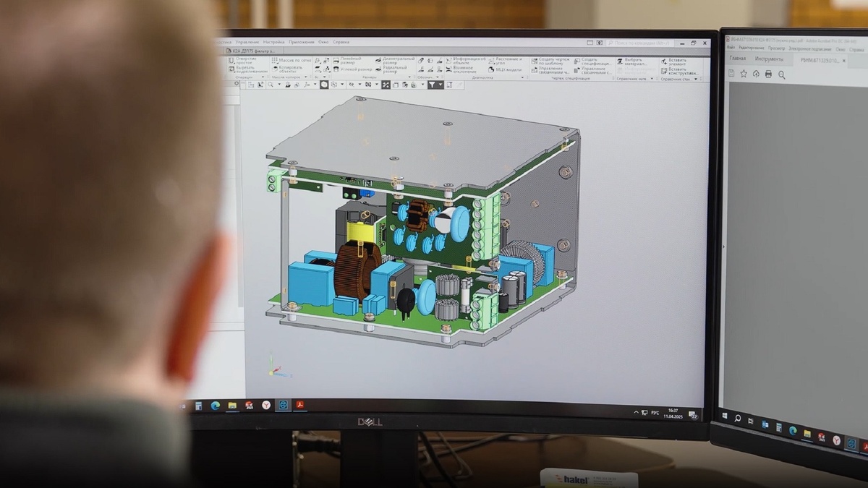Open the Просмотр menu in Acrobat
868x488 pixels.
(777, 48)
